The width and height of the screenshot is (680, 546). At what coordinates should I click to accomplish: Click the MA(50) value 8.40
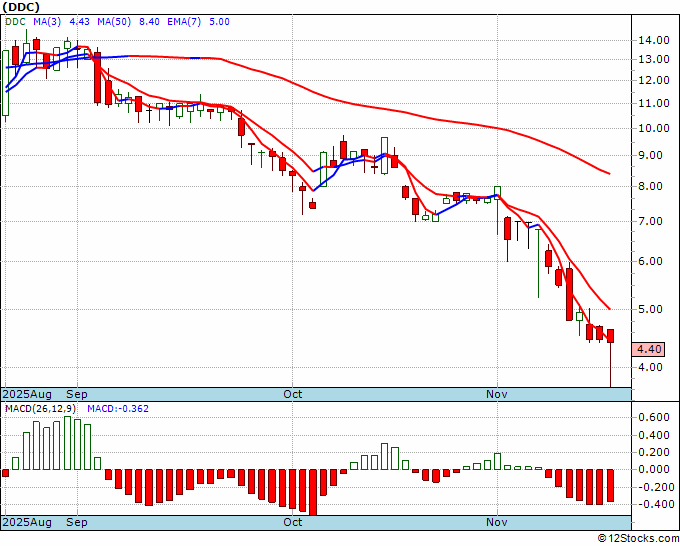[x=149, y=22]
